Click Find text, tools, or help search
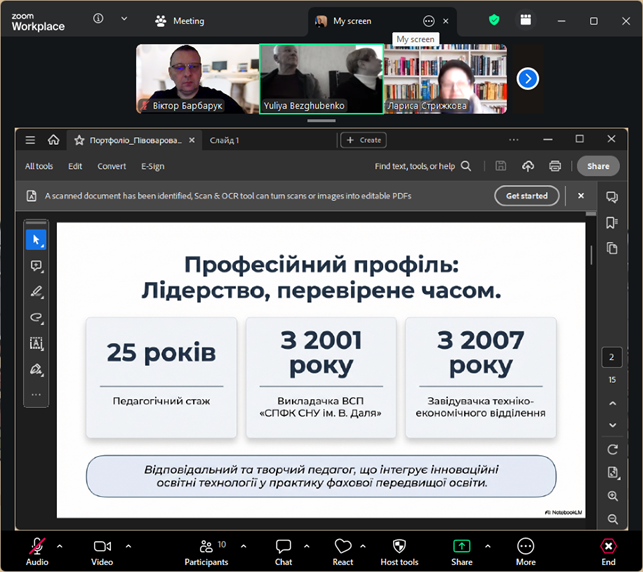Image resolution: width=643 pixels, height=572 pixels. click(422, 166)
